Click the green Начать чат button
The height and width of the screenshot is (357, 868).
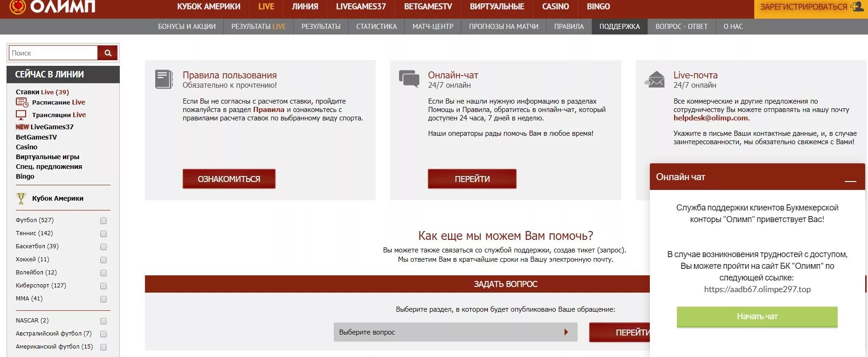(x=757, y=317)
